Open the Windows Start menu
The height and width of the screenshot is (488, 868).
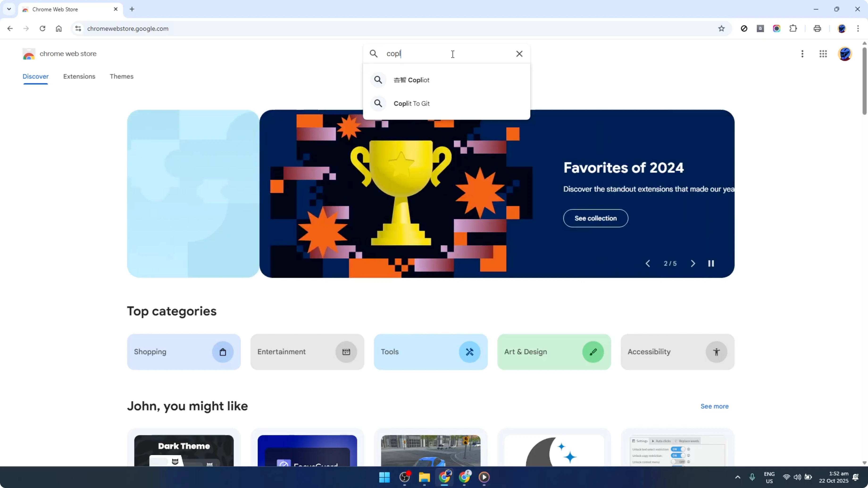[x=384, y=478]
